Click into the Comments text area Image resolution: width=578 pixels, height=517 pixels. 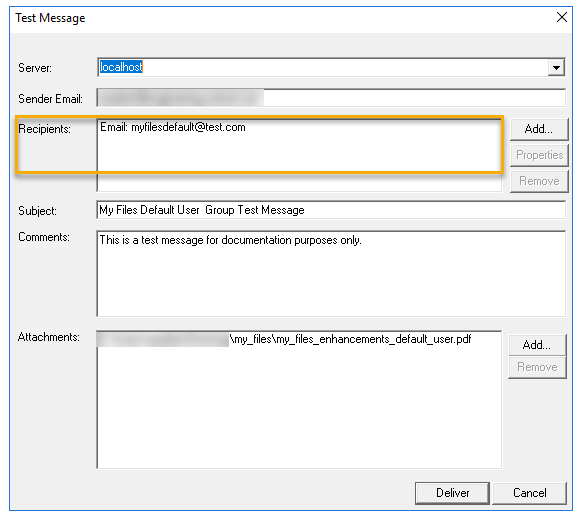pos(331,274)
